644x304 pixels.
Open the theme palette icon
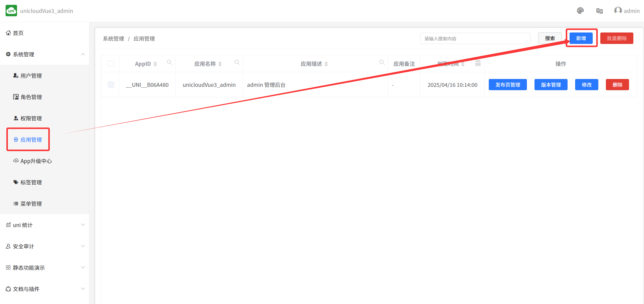point(580,11)
